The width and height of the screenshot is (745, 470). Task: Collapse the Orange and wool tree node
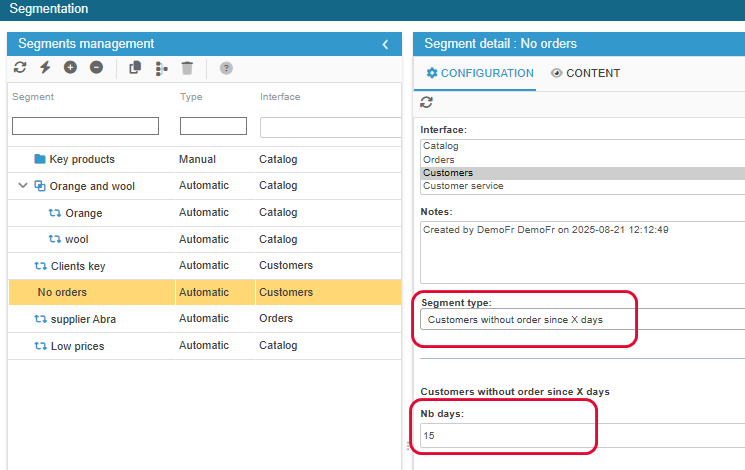23,185
